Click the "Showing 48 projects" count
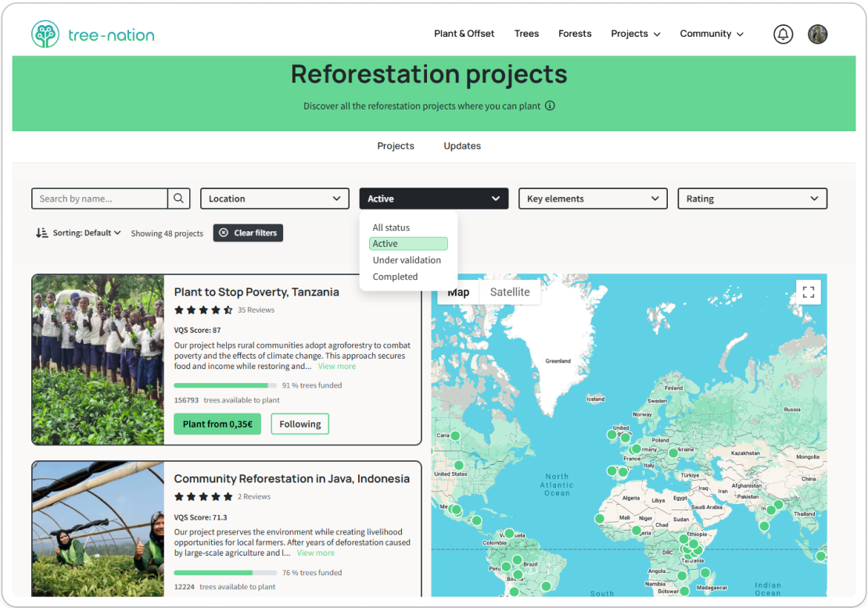This screenshot has width=868, height=608. coord(167,234)
